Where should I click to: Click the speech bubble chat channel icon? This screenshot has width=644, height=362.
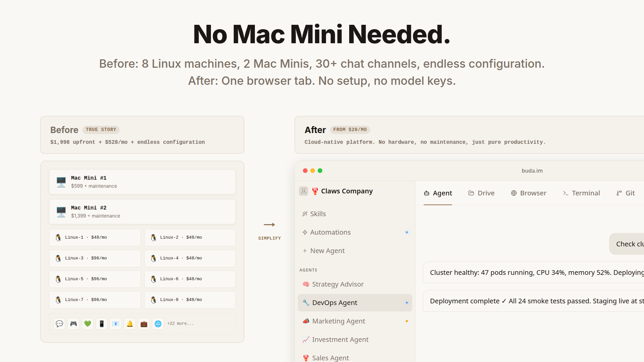coord(59,324)
